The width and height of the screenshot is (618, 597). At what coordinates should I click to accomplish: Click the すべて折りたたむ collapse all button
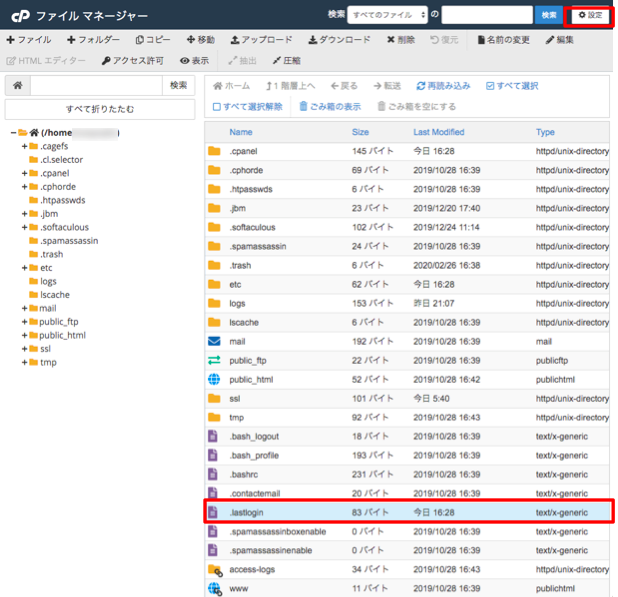(100, 109)
